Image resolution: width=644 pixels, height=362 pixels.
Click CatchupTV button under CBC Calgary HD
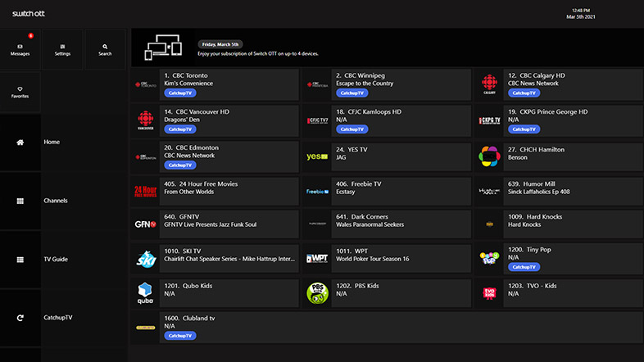point(524,93)
